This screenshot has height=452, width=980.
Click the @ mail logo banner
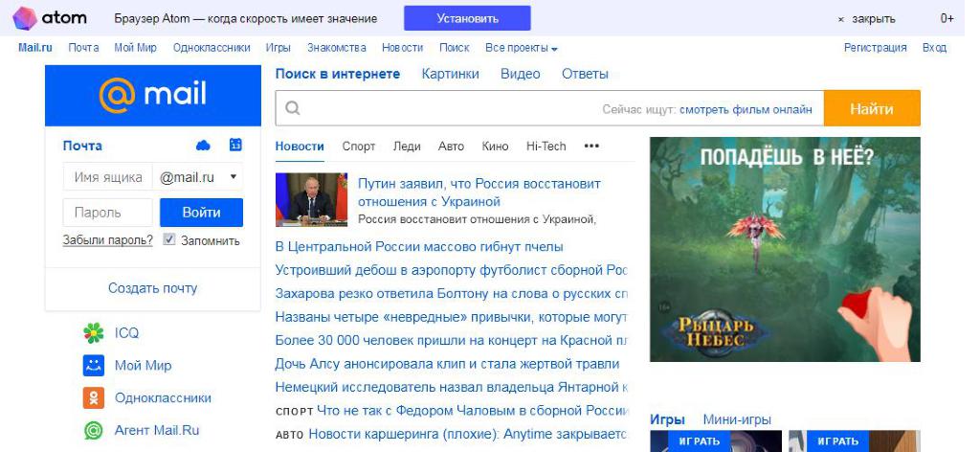coord(153,96)
